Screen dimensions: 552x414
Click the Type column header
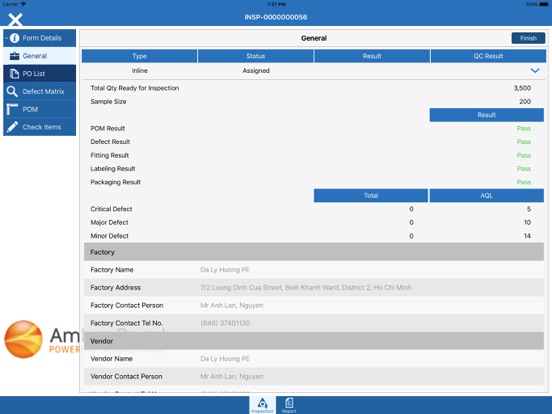click(x=139, y=56)
